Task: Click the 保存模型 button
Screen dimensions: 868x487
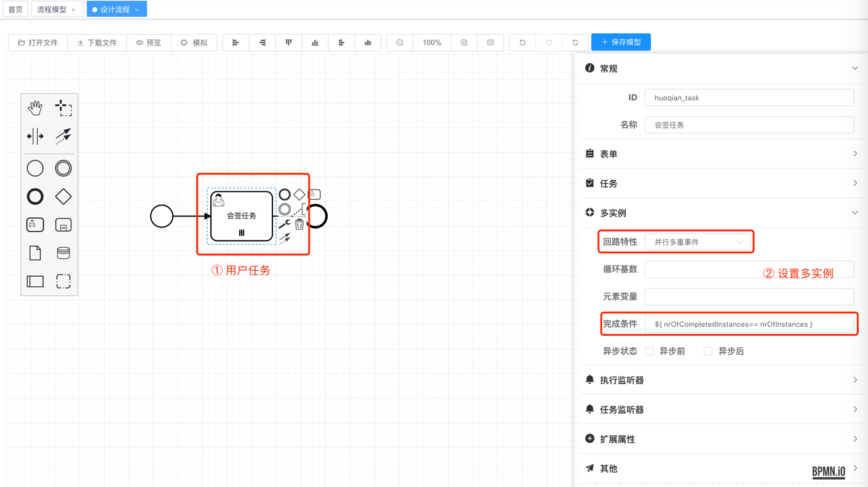Action: (621, 42)
